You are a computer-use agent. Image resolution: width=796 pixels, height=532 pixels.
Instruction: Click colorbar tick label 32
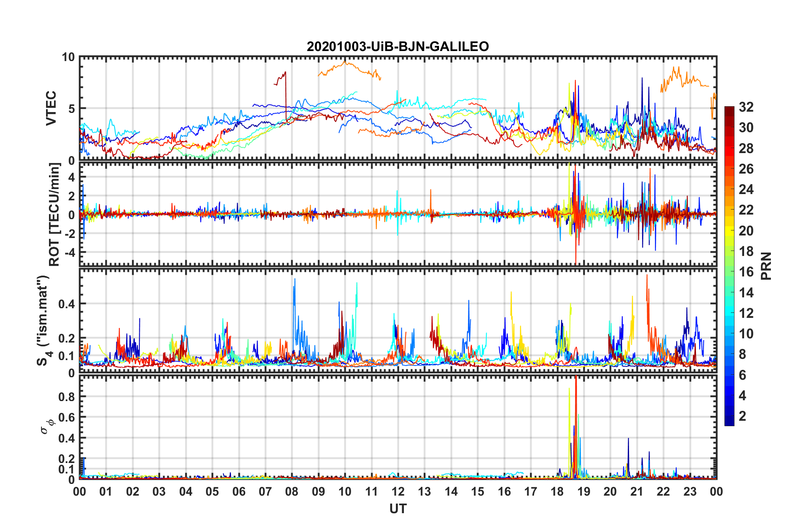tap(746, 107)
